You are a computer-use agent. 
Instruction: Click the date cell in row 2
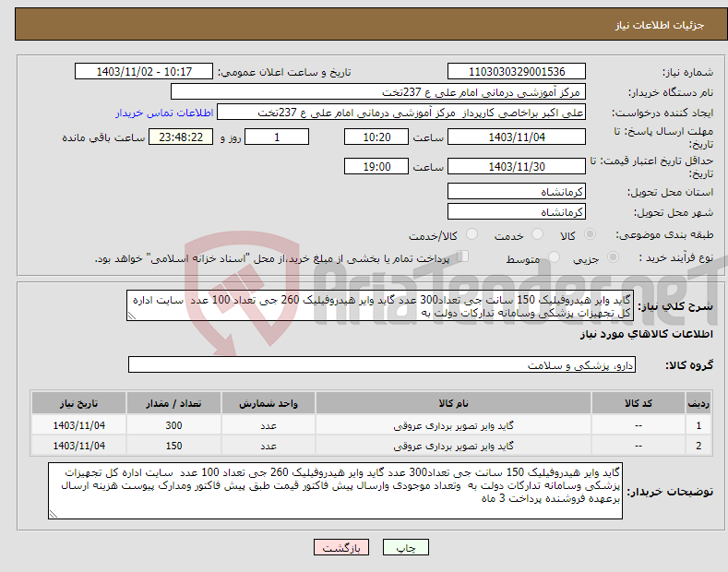79,446
